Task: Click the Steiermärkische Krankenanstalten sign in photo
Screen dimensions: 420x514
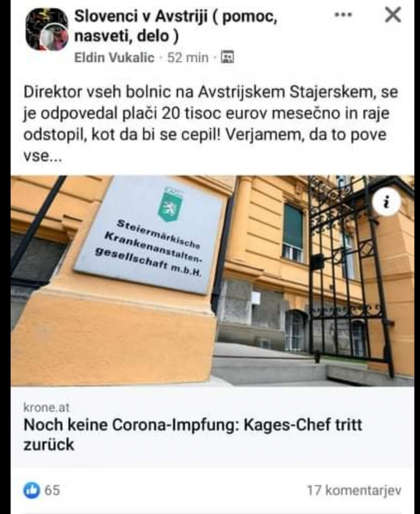Action: (x=150, y=235)
